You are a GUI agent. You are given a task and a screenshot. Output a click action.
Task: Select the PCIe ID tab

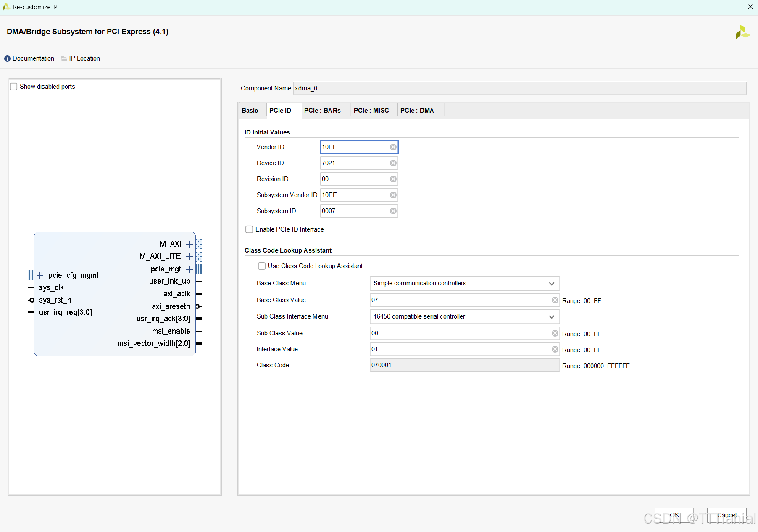tap(280, 111)
